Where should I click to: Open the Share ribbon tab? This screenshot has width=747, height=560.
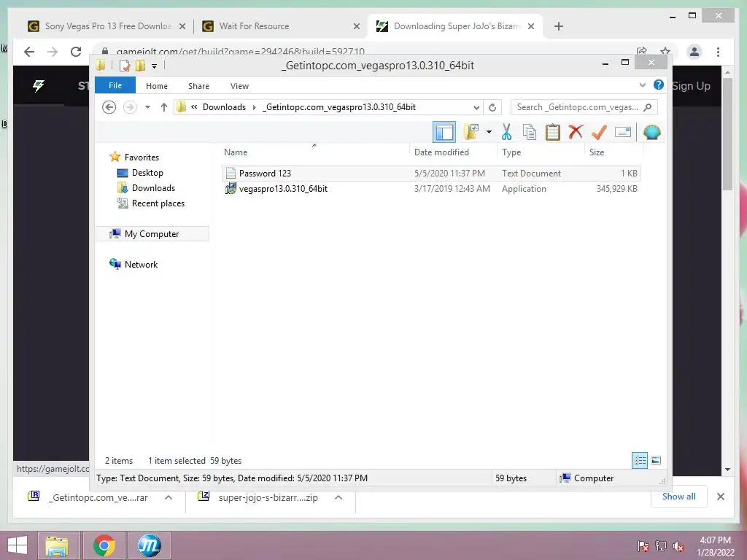click(198, 86)
